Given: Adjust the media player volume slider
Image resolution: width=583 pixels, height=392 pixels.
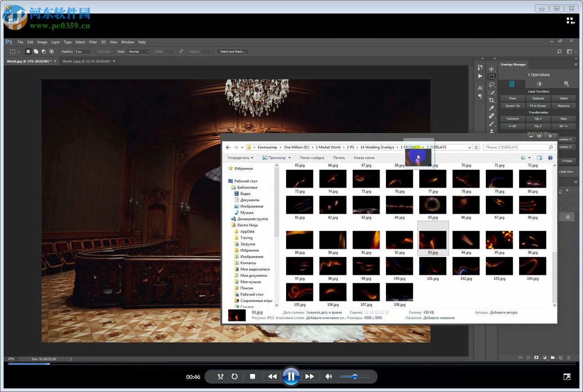Looking at the screenshot, I should point(355,377).
